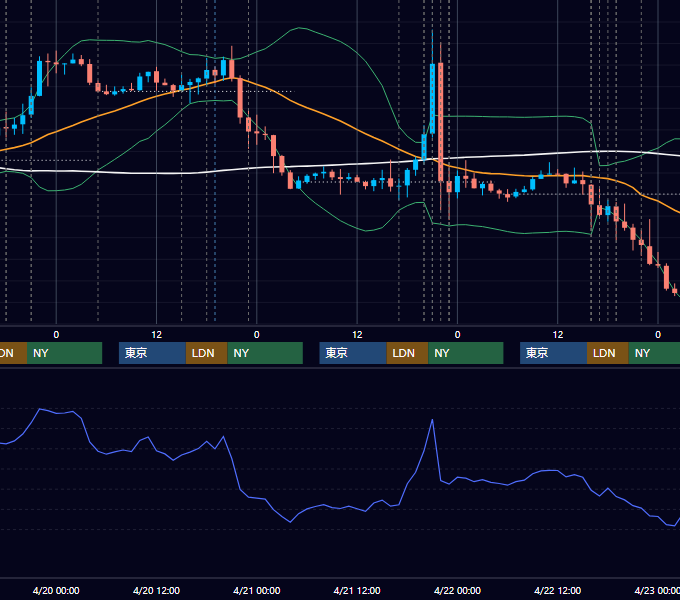Image resolution: width=680 pixels, height=600 pixels.
Task: Click the 4/22 00:00 date label
Action: 457,590
